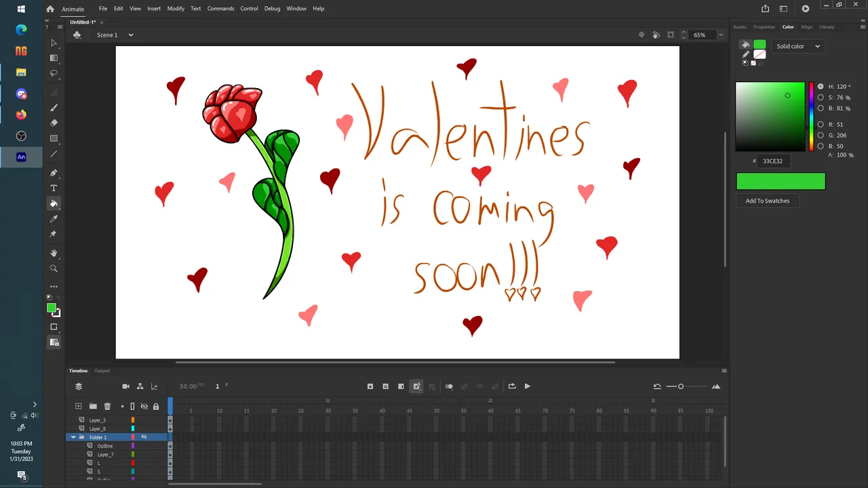Open the Solid color type dropdown
Image resolution: width=868 pixels, height=488 pixels.
[797, 46]
